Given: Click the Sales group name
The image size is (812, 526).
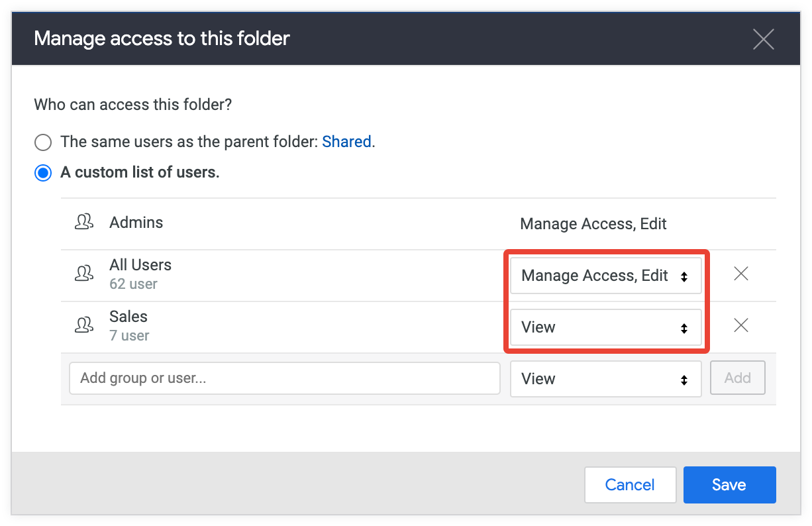Looking at the screenshot, I should (128, 317).
